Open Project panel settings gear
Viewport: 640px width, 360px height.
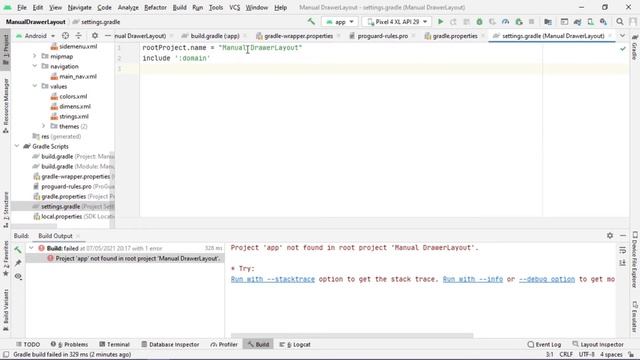[95, 36]
